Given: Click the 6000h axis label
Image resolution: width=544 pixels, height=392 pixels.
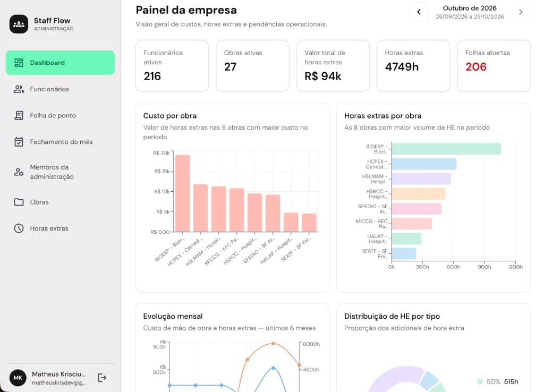Looking at the screenshot, I should tap(311, 344).
